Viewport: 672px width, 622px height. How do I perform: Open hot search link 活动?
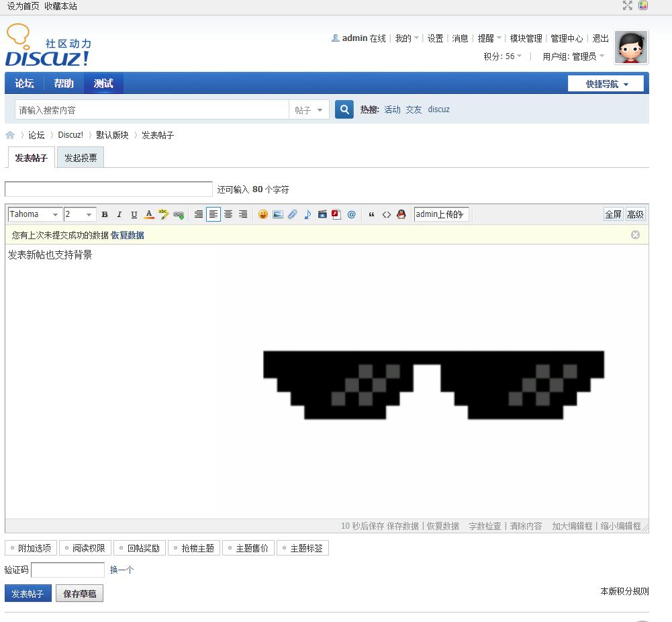[392, 109]
